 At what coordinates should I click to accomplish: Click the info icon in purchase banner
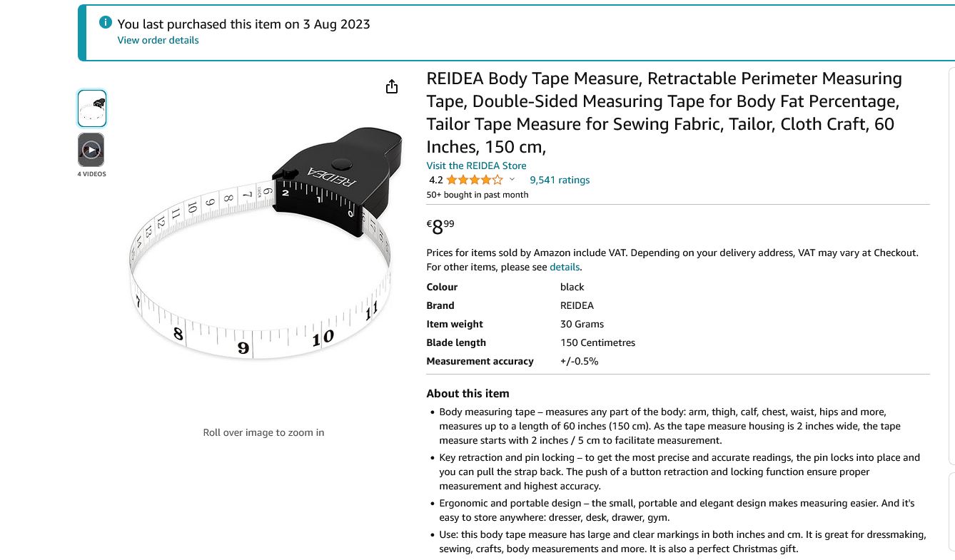tap(106, 22)
